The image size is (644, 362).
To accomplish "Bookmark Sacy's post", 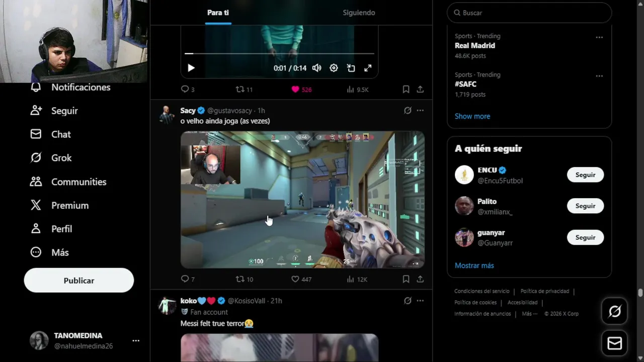I will (406, 279).
